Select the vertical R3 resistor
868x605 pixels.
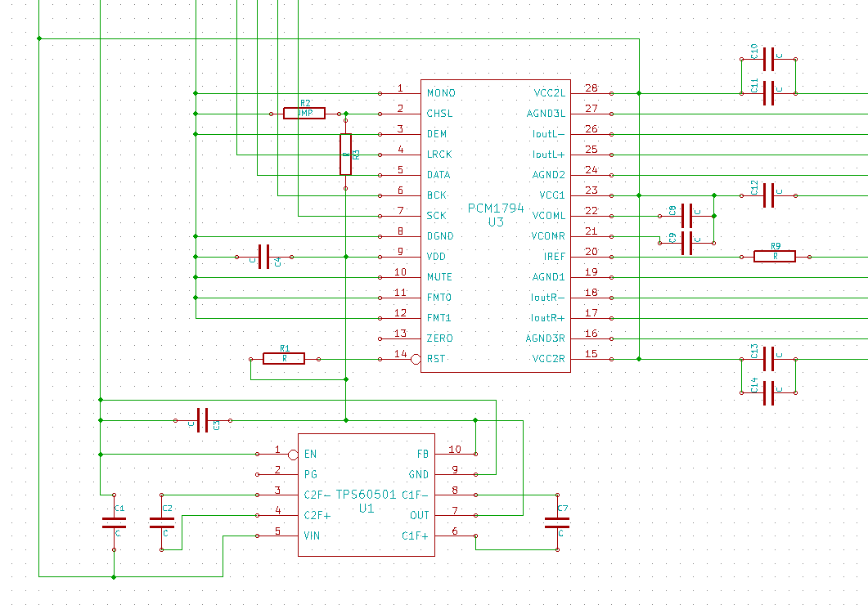pyautogui.click(x=345, y=155)
